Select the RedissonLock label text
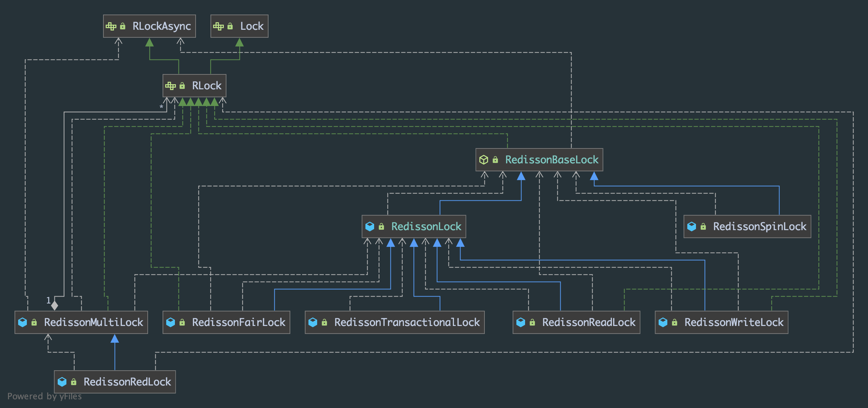 click(x=426, y=227)
